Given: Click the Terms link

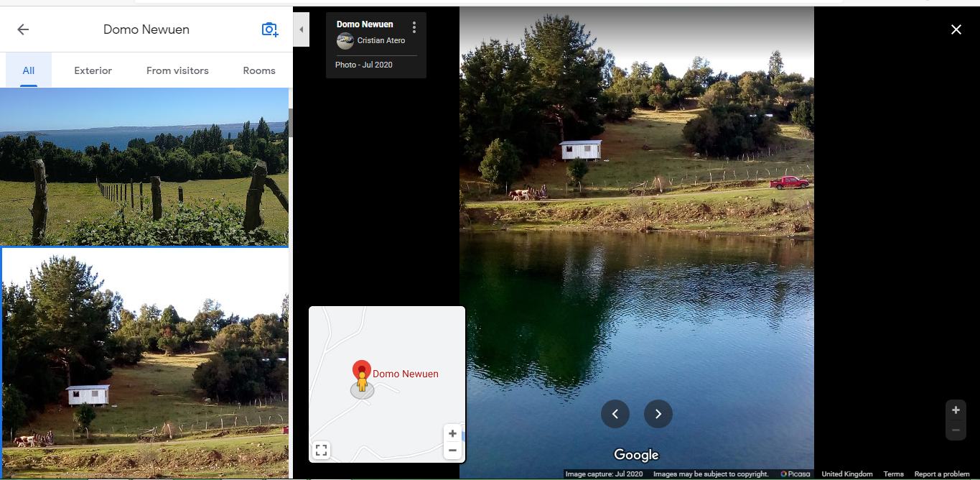Looking at the screenshot, I should (894, 474).
